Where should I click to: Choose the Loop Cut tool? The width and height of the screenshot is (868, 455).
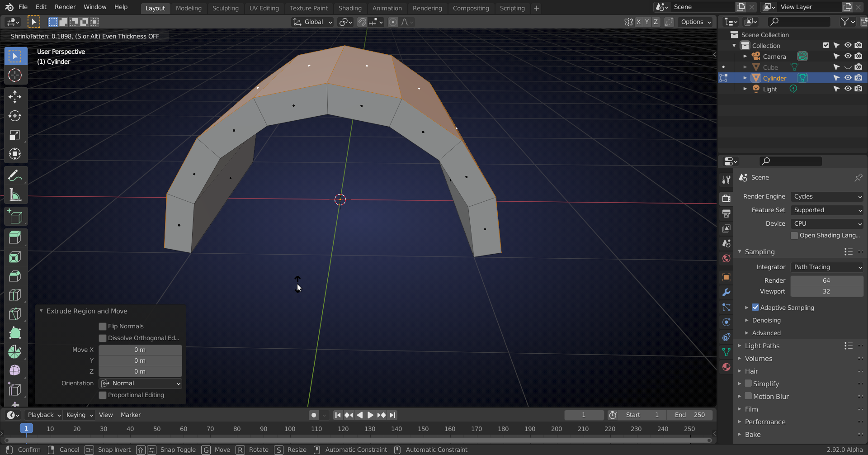[15, 295]
